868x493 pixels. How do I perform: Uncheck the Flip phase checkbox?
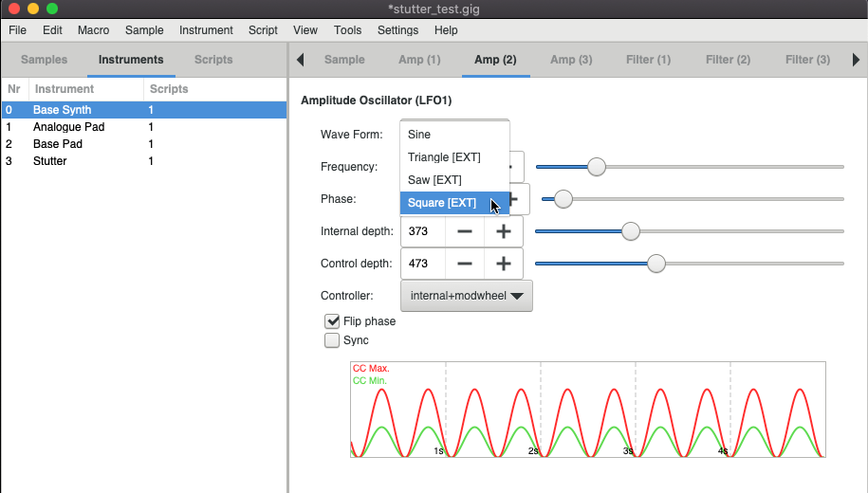click(x=332, y=321)
